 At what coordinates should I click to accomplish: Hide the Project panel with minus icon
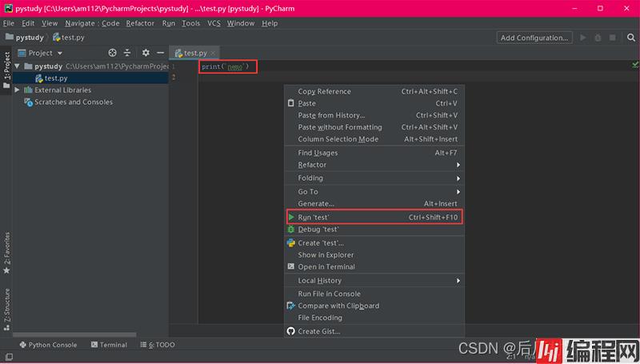pyautogui.click(x=158, y=53)
